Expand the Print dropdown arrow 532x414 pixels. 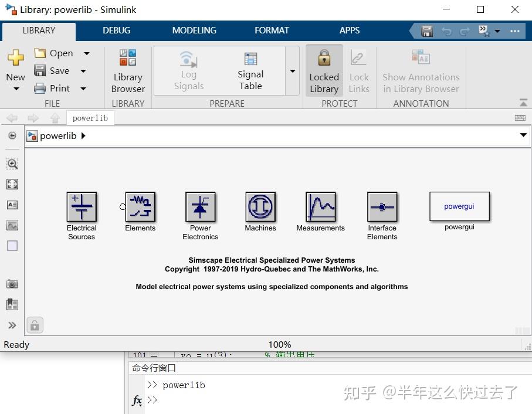click(83, 89)
